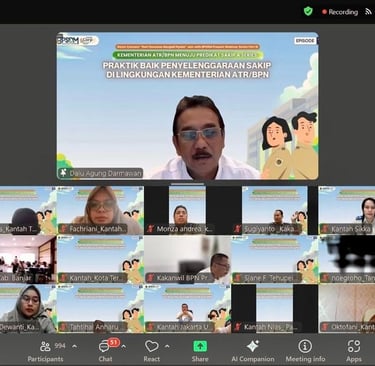Select Kakanwil BPN participant tile
Image resolution: width=375 pixels, height=366 pixels.
point(188,259)
